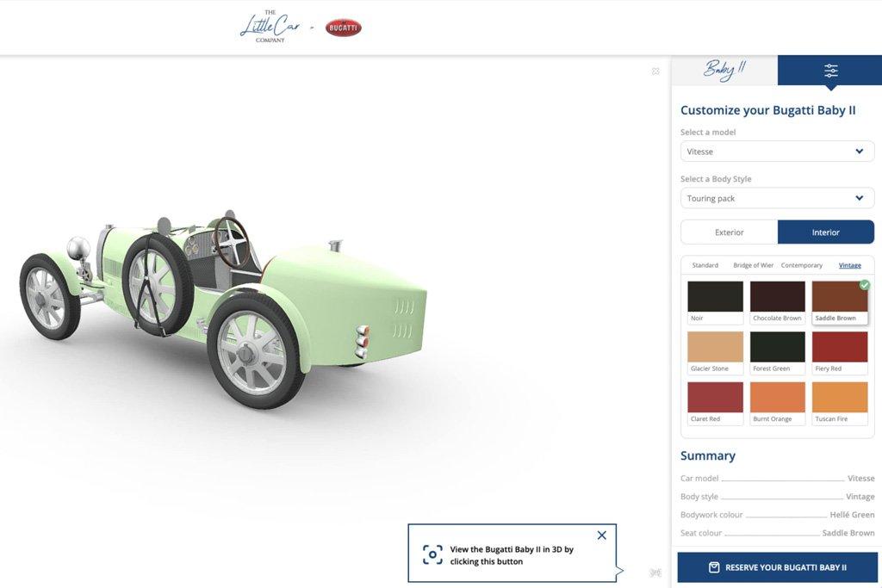Image resolution: width=882 pixels, height=588 pixels.
Task: Pick the Forest Green swatch
Action: point(778,353)
